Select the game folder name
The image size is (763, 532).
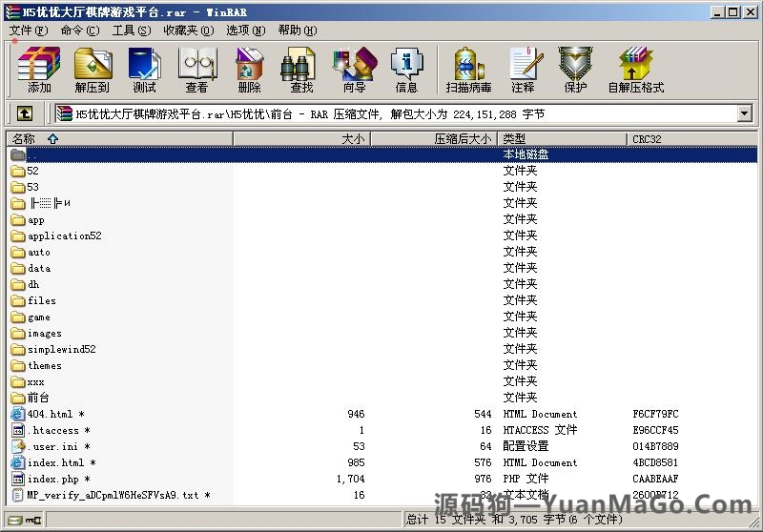[x=38, y=317]
